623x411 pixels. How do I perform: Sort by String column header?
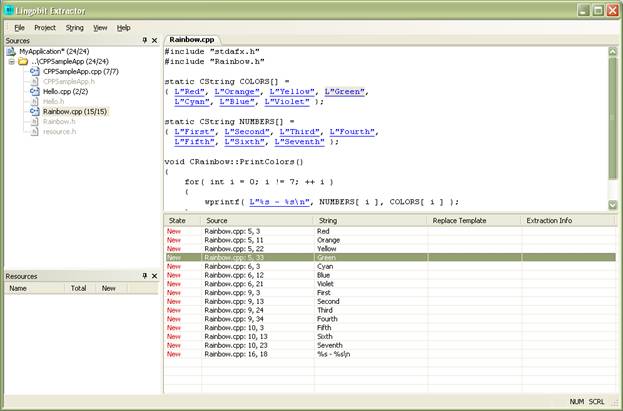(x=371, y=221)
